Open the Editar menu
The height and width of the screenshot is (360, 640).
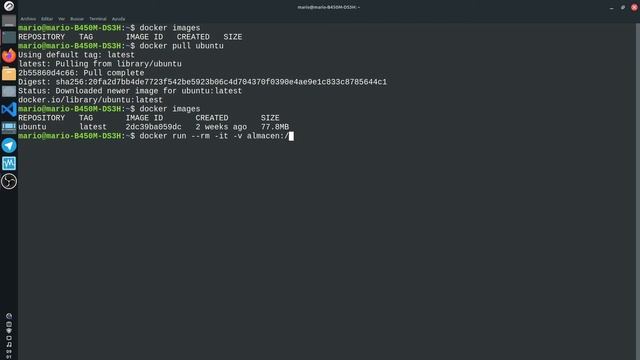(x=47, y=19)
